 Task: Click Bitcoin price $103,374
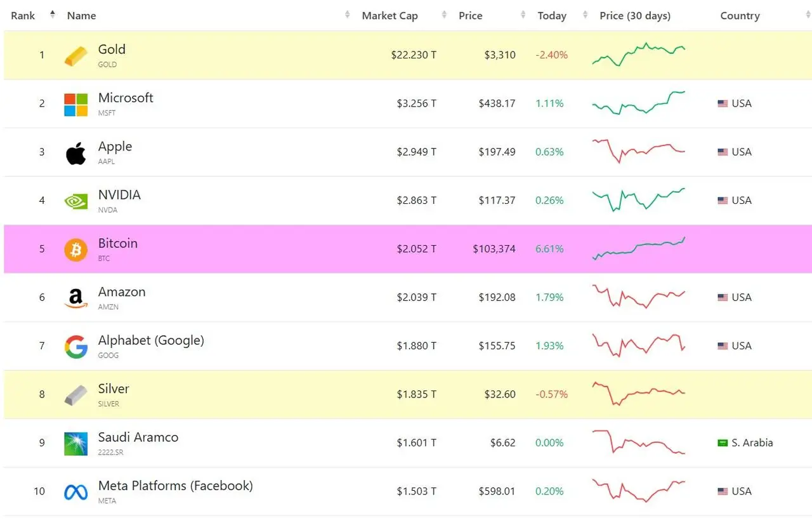pos(494,249)
